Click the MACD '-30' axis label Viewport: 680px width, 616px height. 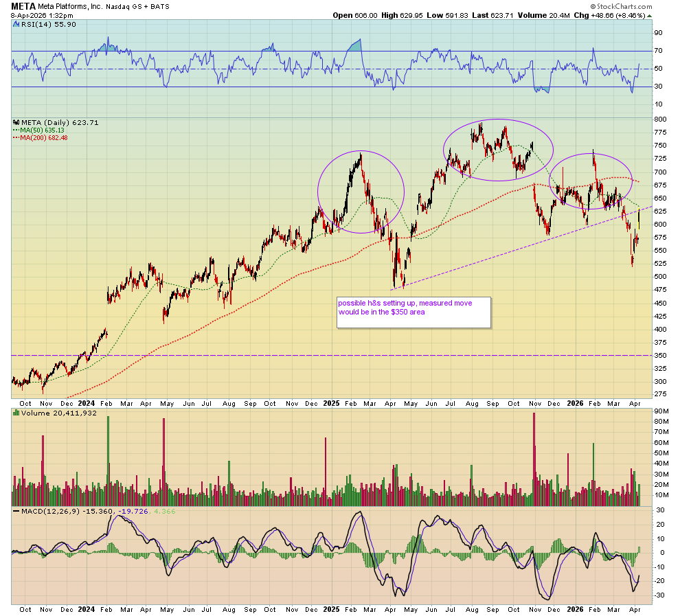(659, 595)
